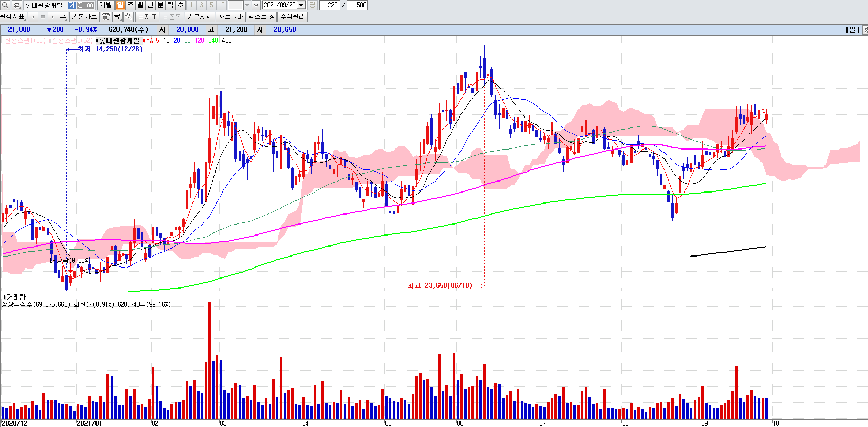Expand the 관심지표 favorites indicator menu
868x427 pixels.
coord(13,17)
